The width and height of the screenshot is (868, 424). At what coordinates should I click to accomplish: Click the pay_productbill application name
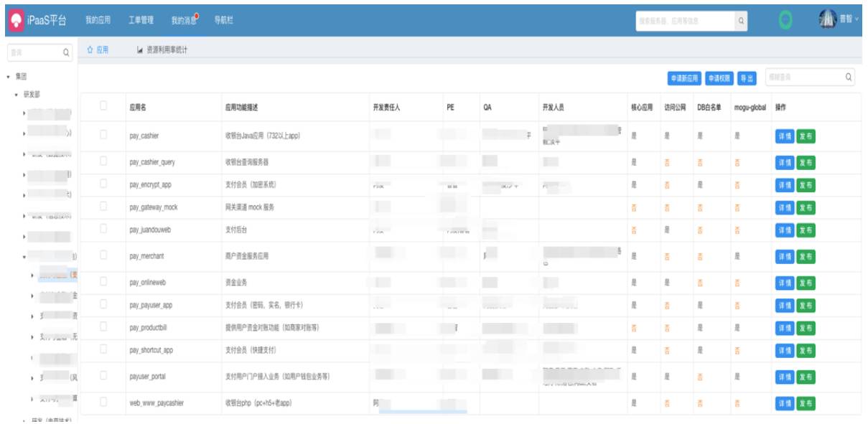coord(149,328)
